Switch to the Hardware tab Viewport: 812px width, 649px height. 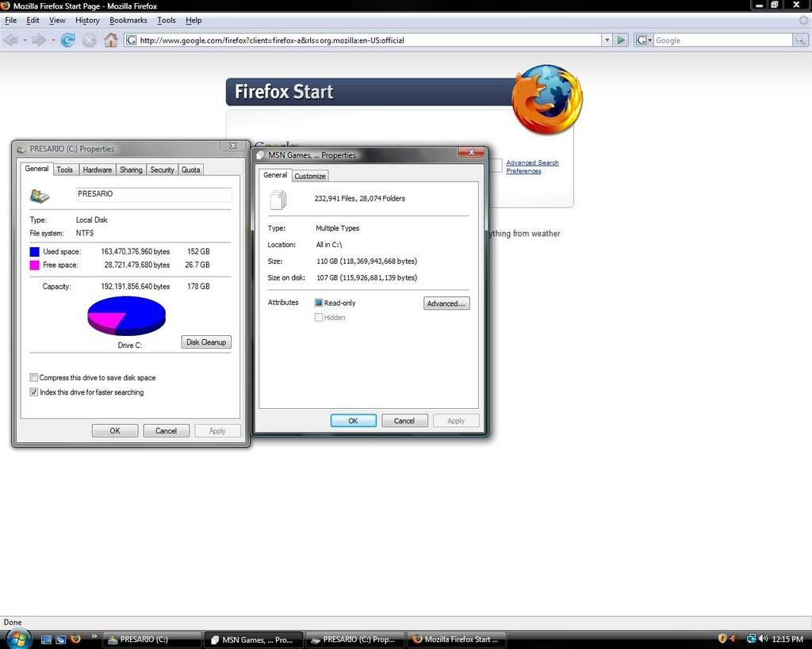tap(98, 170)
